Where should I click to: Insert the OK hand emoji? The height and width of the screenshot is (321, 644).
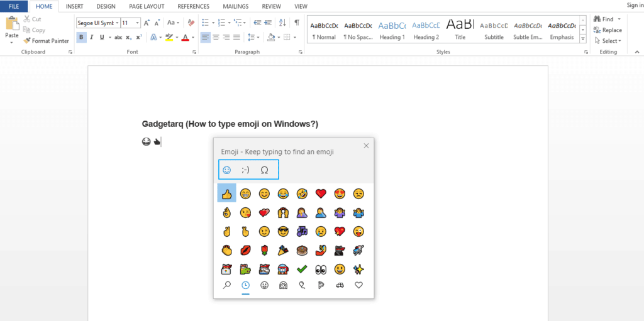pos(226,212)
